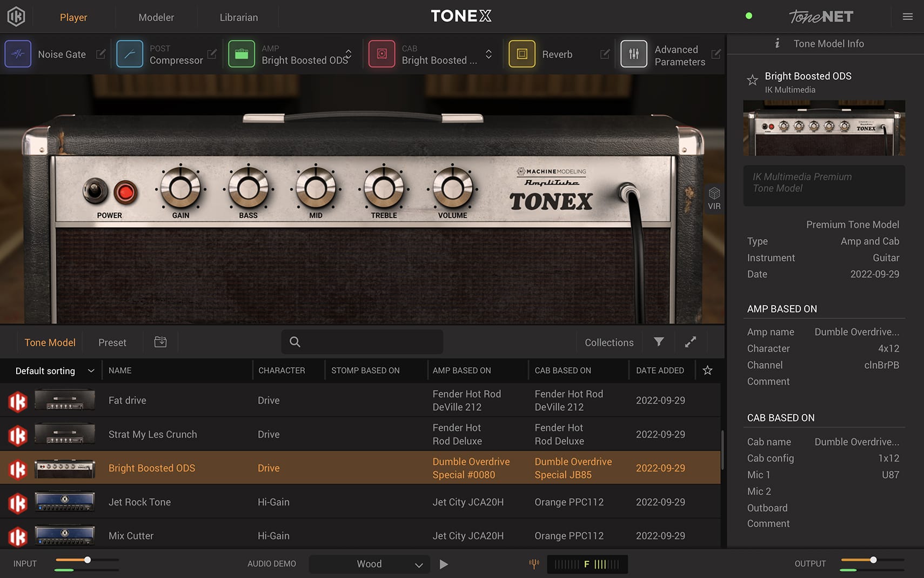Open the Default sorting dropdown
Viewport: 924px width, 578px height.
tap(52, 371)
